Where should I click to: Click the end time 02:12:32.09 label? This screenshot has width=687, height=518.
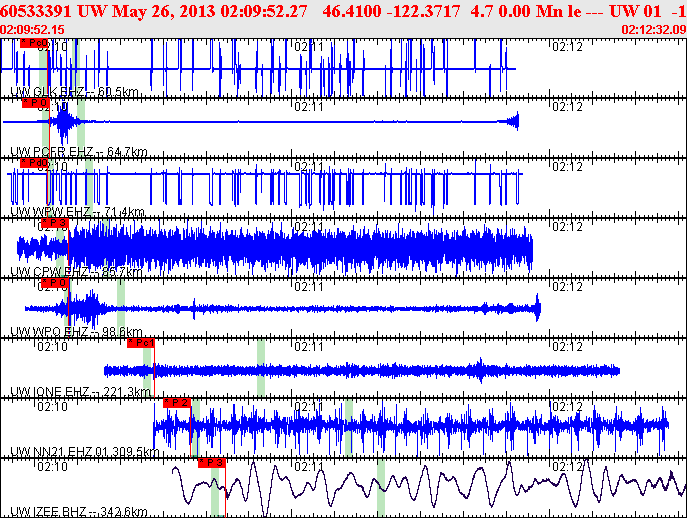pyautogui.click(x=652, y=30)
